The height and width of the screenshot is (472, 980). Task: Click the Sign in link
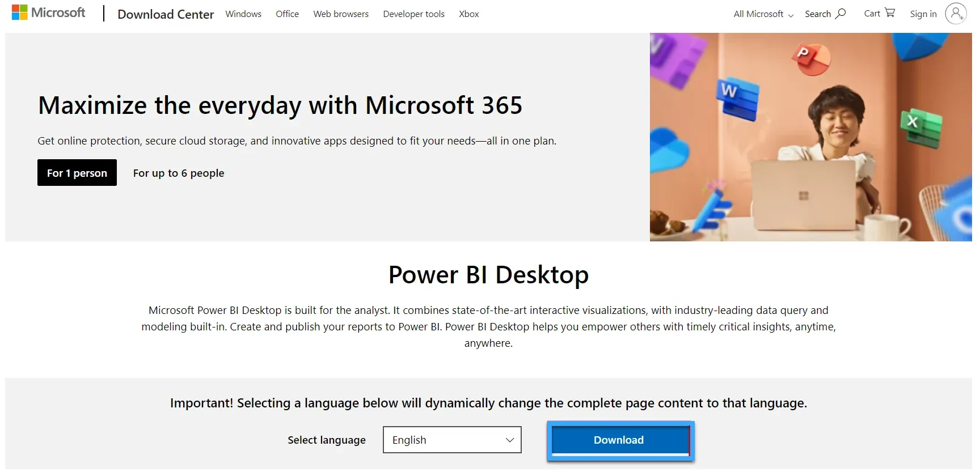click(923, 14)
